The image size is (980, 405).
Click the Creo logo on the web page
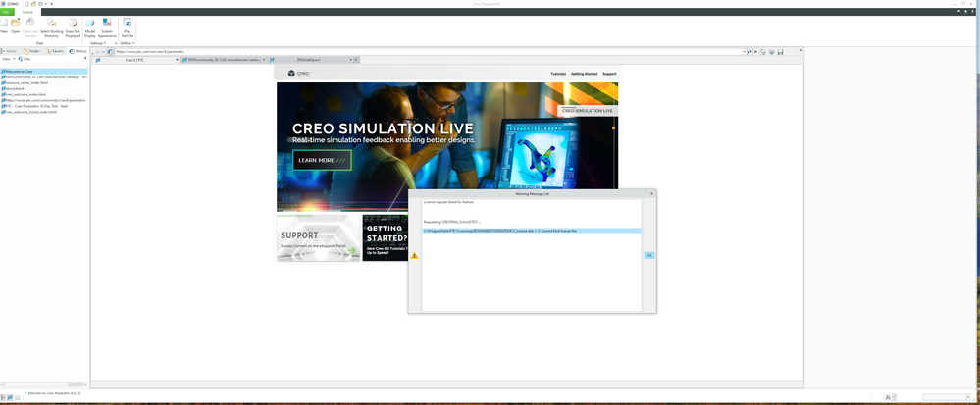(x=298, y=74)
